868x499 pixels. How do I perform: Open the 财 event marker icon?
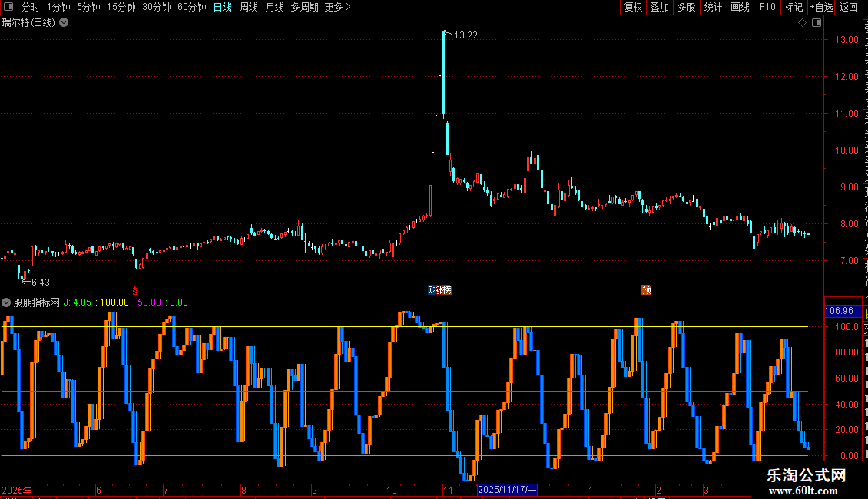pyautogui.click(x=432, y=290)
